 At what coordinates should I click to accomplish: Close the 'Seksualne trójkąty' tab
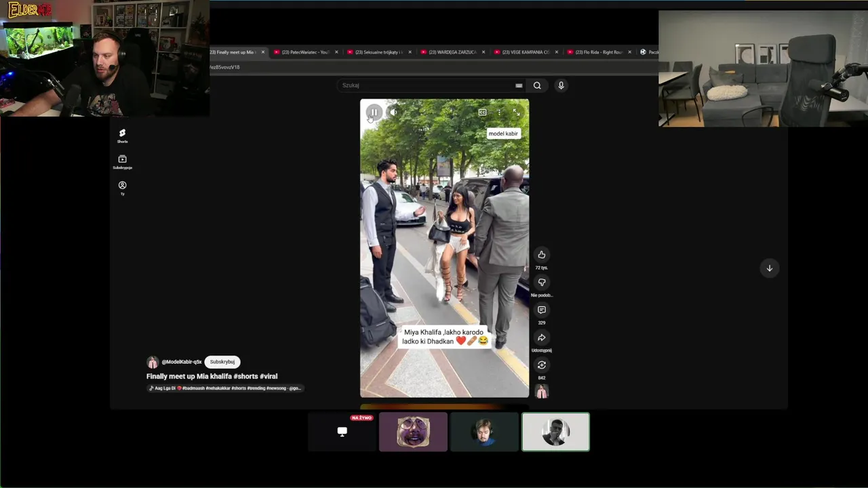pos(410,52)
